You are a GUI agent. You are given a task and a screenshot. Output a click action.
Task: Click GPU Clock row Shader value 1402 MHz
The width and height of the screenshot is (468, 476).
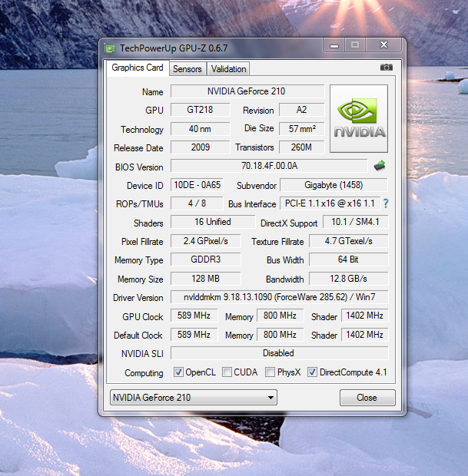[364, 316]
